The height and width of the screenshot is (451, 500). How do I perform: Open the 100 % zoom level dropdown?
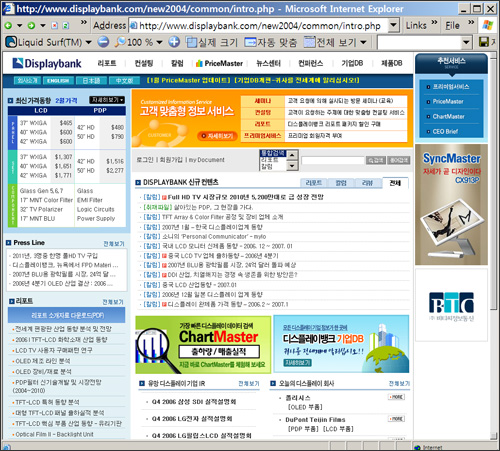tap(159, 42)
